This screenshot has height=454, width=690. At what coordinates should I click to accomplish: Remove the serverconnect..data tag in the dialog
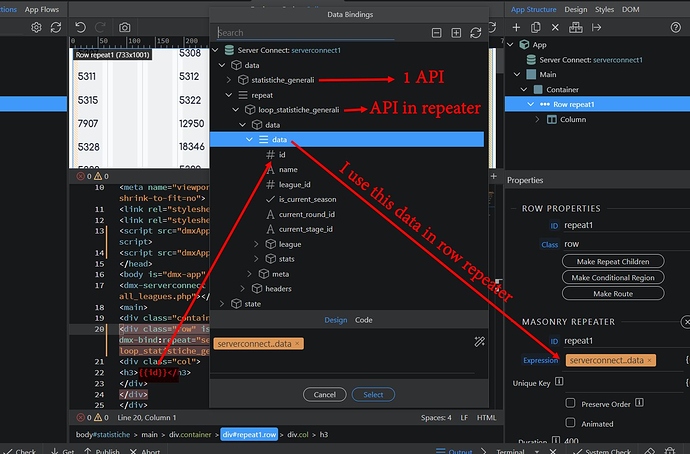click(x=297, y=344)
